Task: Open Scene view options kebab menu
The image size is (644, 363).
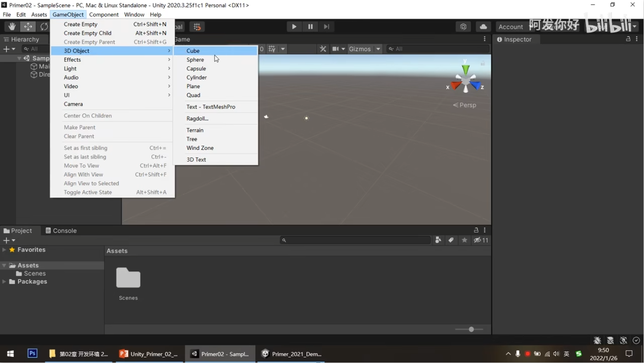Action: tap(484, 39)
